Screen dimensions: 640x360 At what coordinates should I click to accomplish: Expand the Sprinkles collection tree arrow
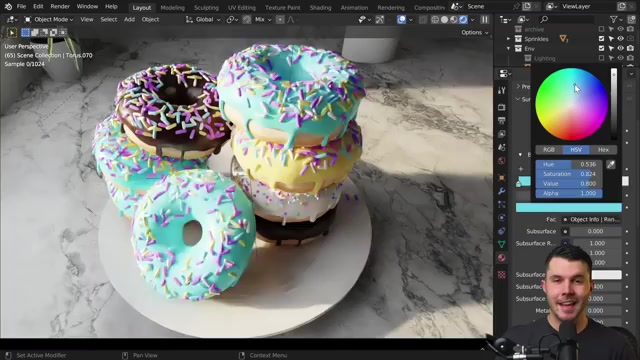pos(509,39)
